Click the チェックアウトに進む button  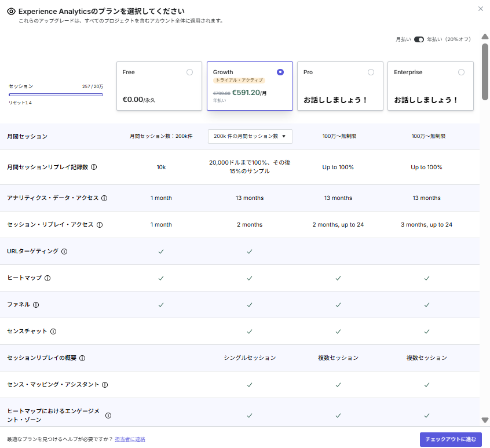451,439
